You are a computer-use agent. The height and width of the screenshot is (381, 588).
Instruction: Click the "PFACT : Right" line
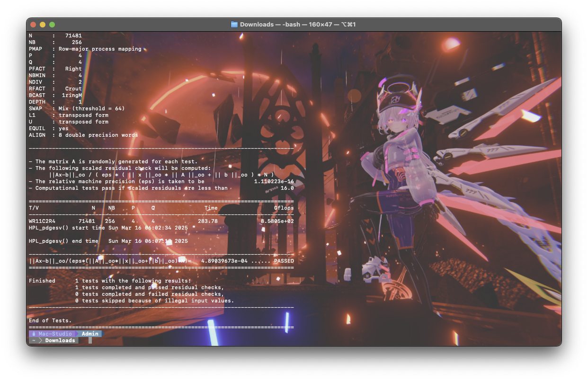click(x=55, y=69)
